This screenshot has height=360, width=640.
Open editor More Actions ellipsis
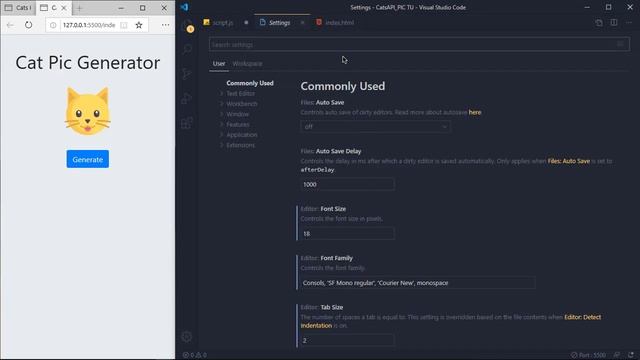(x=629, y=23)
